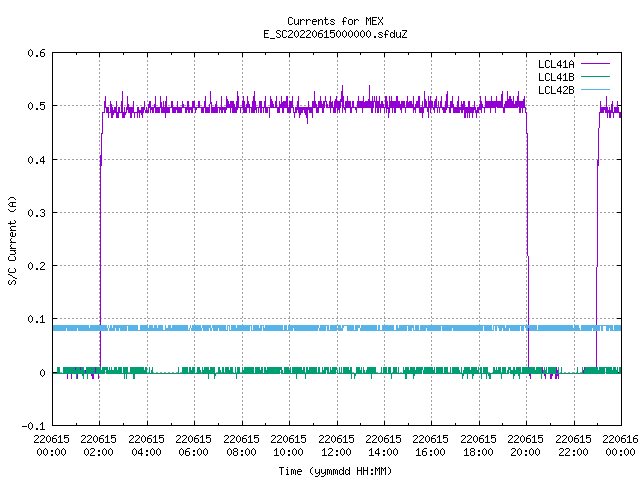Click the purple LCL41A rising edge near 02:00

point(101,241)
